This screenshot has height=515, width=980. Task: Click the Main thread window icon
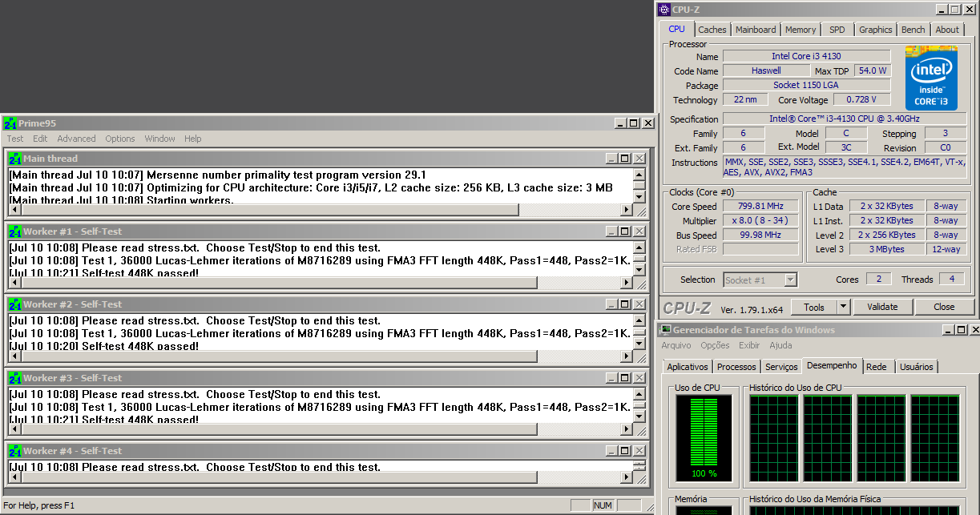[x=15, y=159]
